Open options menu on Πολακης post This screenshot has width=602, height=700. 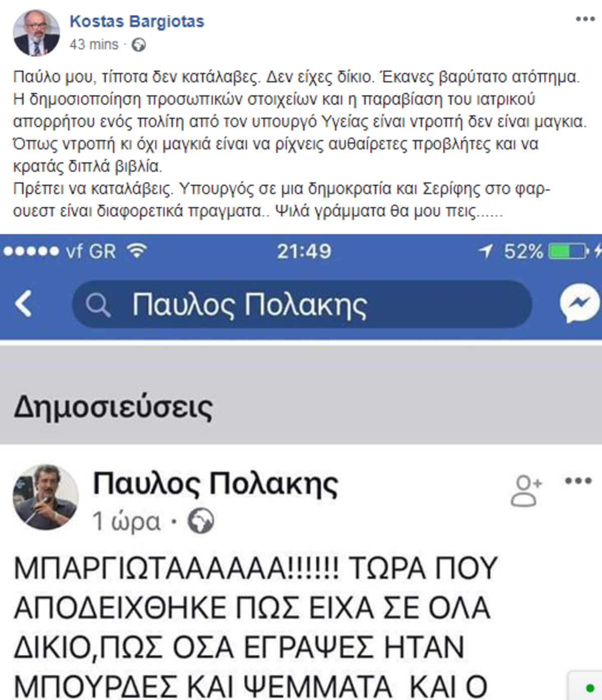(x=578, y=481)
